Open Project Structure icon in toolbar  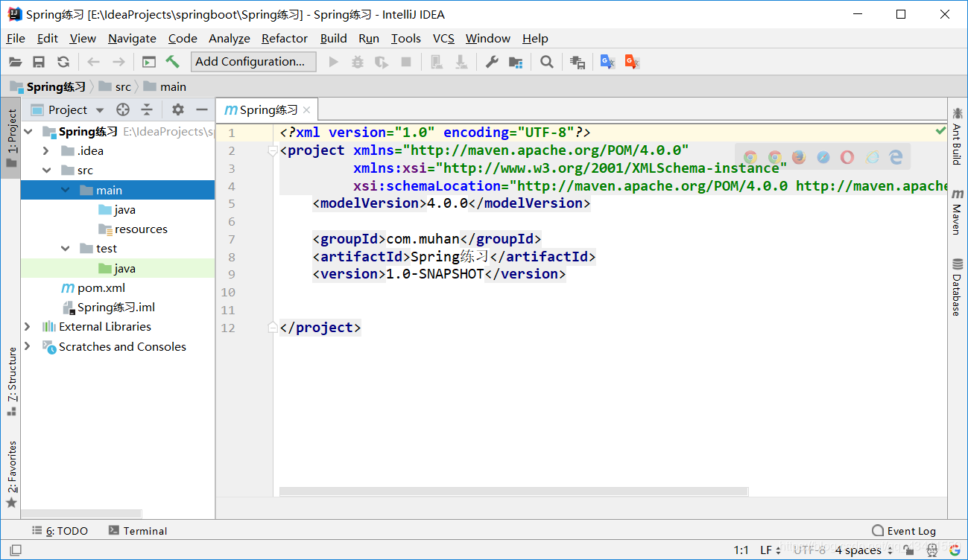pyautogui.click(x=516, y=62)
